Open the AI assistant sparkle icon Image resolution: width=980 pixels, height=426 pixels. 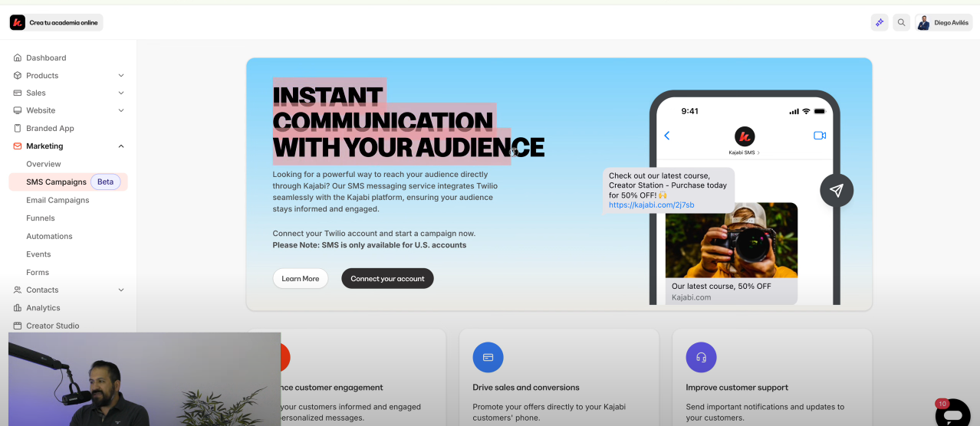880,22
